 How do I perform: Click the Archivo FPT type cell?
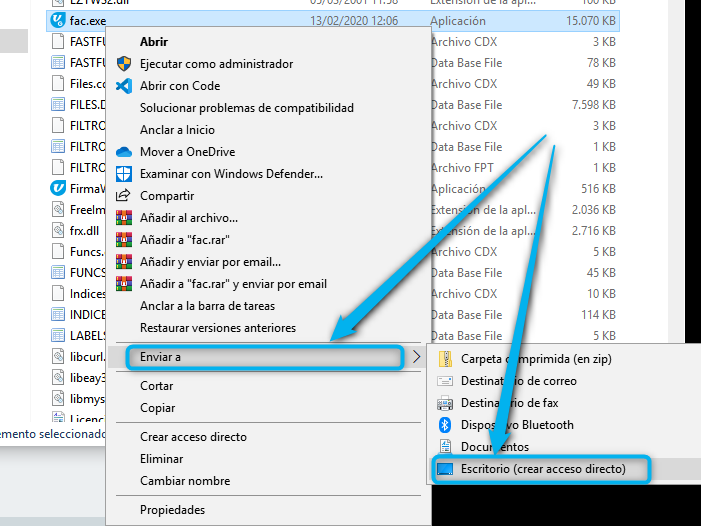pos(463,168)
